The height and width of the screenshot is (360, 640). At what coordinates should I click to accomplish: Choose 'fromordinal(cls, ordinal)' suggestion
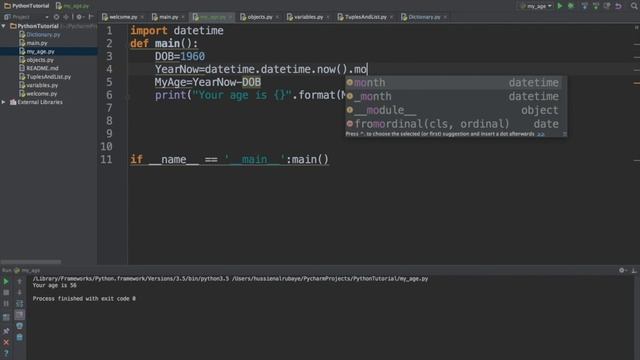pyautogui.click(x=456, y=124)
